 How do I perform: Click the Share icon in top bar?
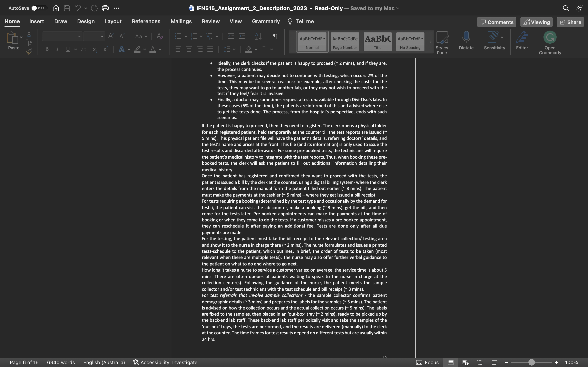coord(571,22)
